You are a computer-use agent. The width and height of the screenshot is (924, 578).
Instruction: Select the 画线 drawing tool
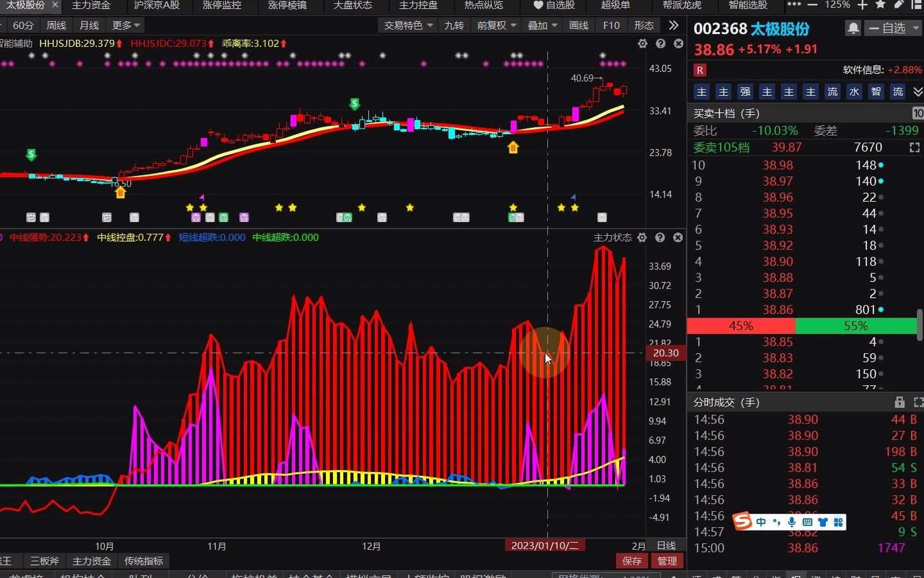pos(579,26)
